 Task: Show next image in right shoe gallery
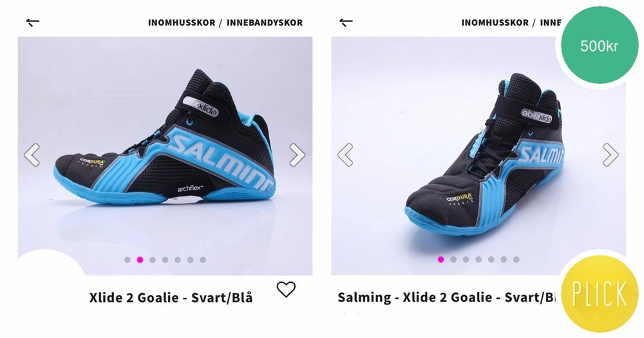click(x=611, y=155)
